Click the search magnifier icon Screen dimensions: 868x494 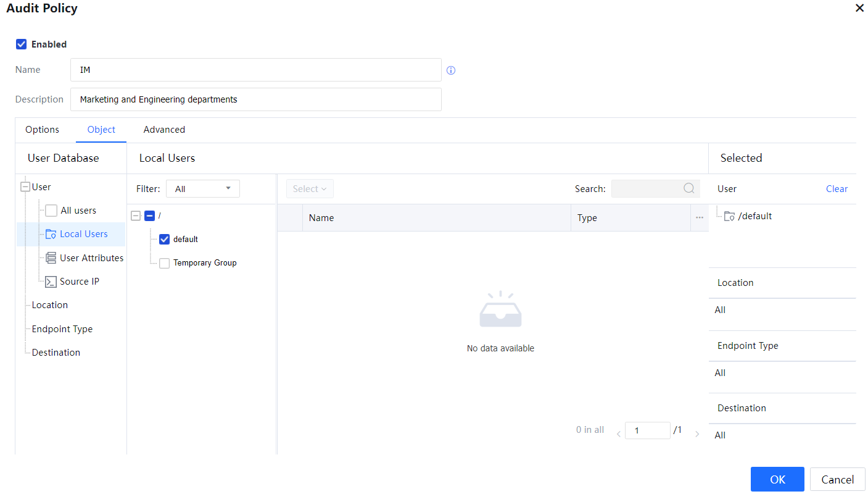tap(689, 189)
